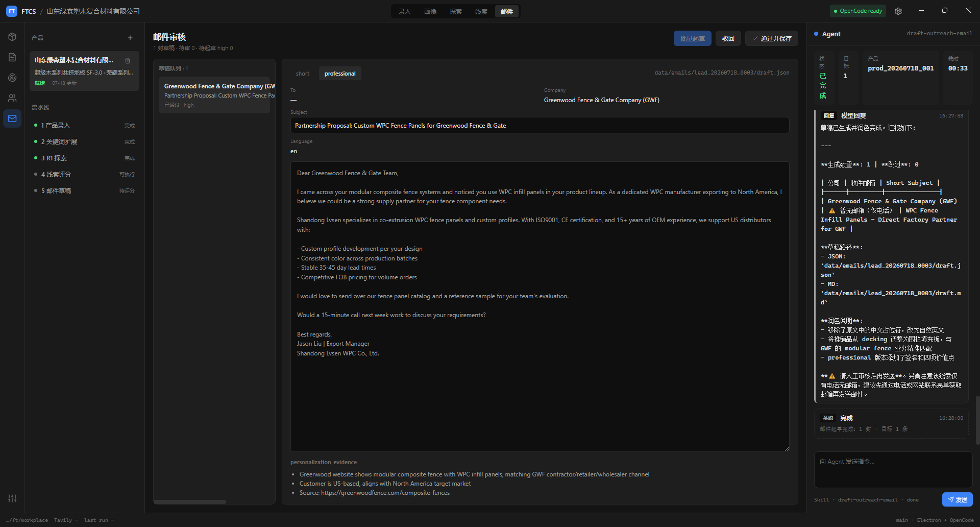
Task: Click the draft-outreach-email skill label at panel top
Action: pos(940,34)
